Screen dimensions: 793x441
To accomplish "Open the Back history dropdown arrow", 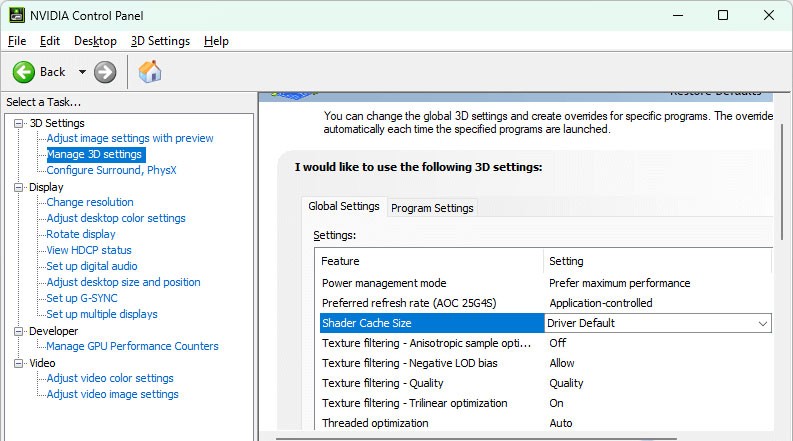I will 82,72.
